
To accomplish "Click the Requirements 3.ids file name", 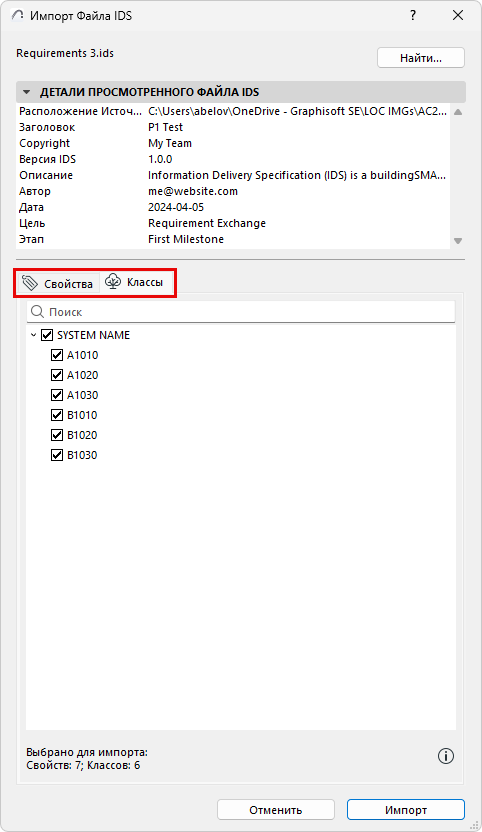I will (x=65, y=53).
